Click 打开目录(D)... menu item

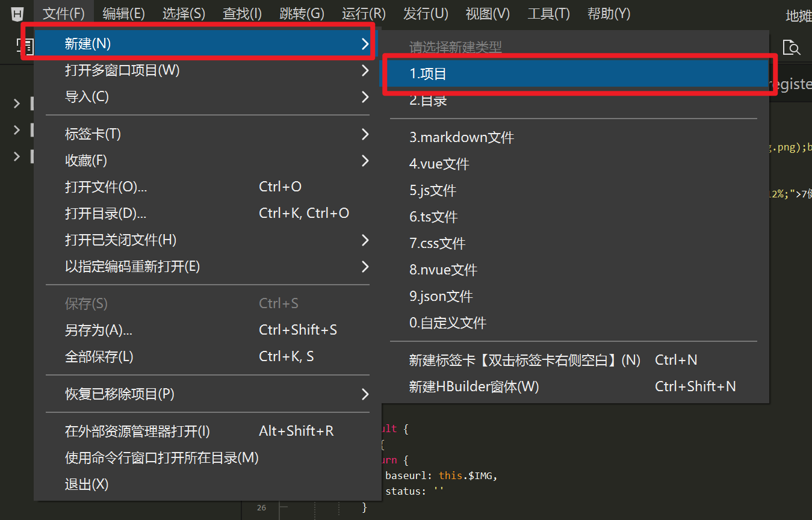pyautogui.click(x=208, y=213)
